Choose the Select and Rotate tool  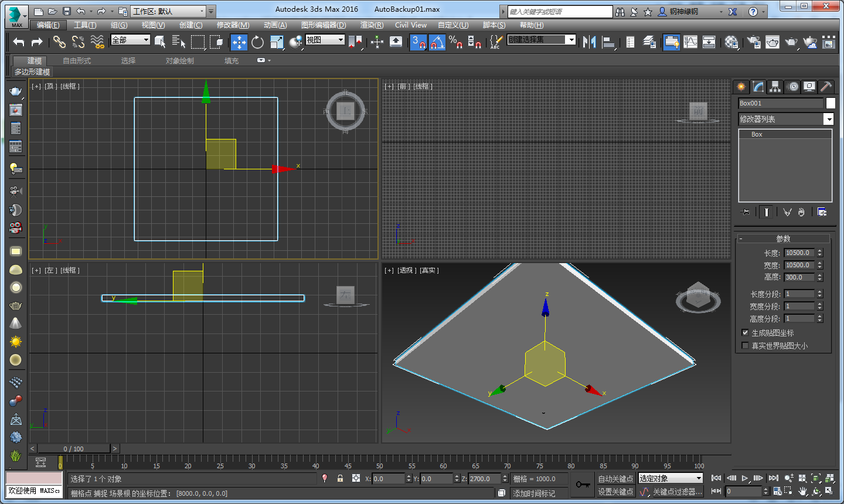pyautogui.click(x=257, y=42)
